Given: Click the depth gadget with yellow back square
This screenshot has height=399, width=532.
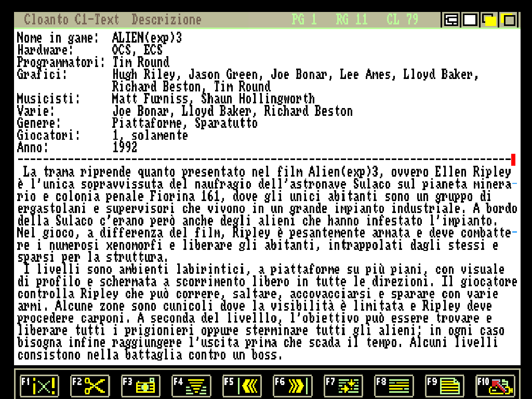Looking at the screenshot, I should (x=508, y=20).
